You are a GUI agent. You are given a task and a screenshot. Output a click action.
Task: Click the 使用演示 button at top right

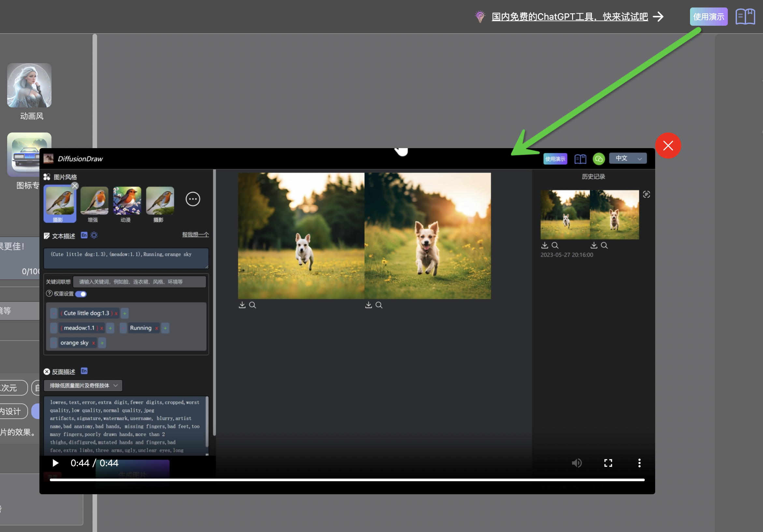tap(709, 17)
